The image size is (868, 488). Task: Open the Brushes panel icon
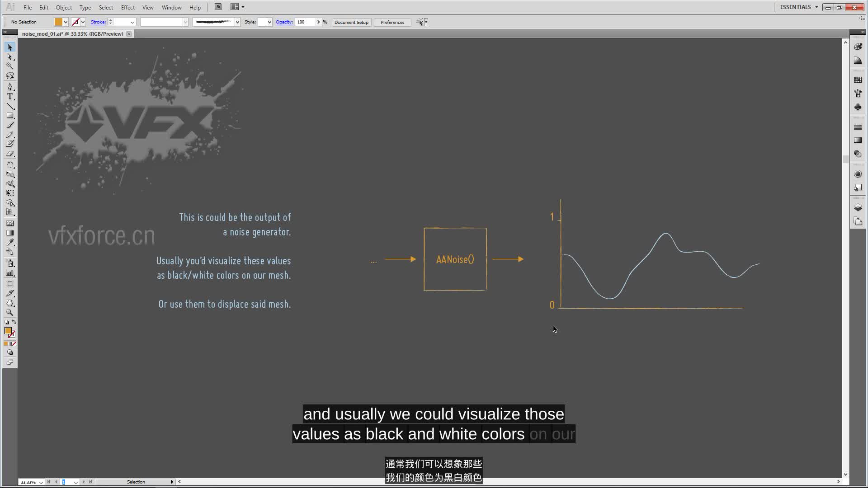(x=858, y=94)
